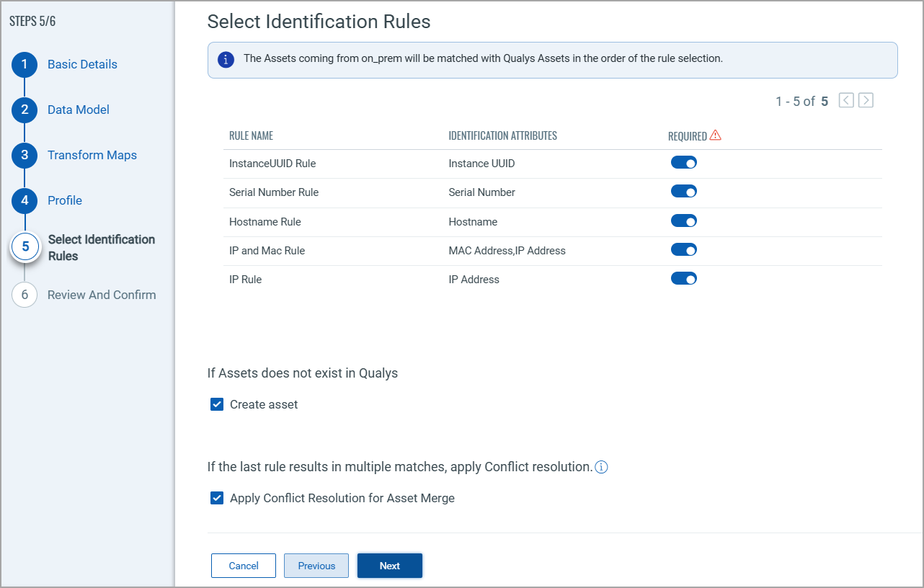
Task: Click the step 6 Review And Confirm circle
Action: (25, 295)
